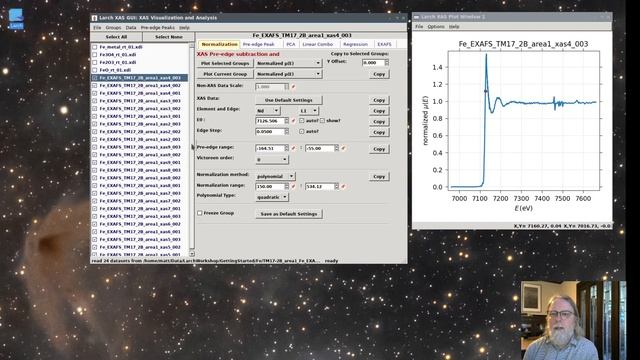Image resolution: width=640 pixels, height=360 pixels.
Task: Click pin icon after pre-edge range upper value
Action: 343,148
